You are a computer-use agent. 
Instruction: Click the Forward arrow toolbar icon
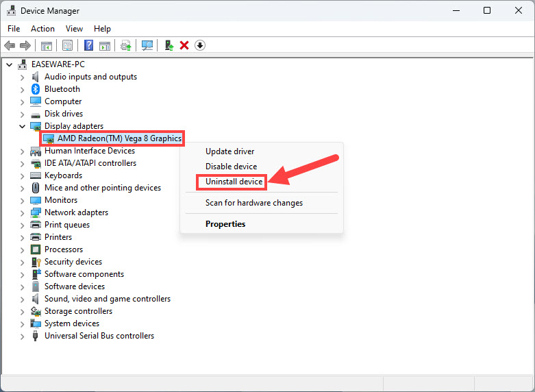click(25, 45)
